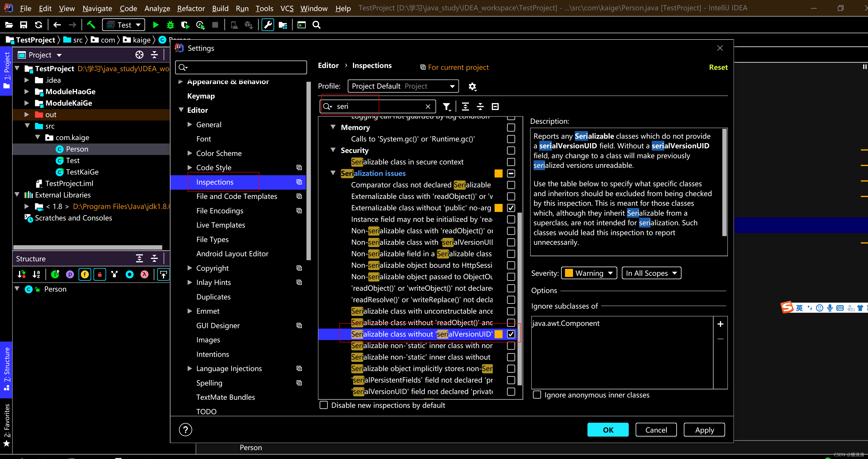Click the Save All toolbar icon
This screenshot has height=459, width=868.
[x=24, y=25]
